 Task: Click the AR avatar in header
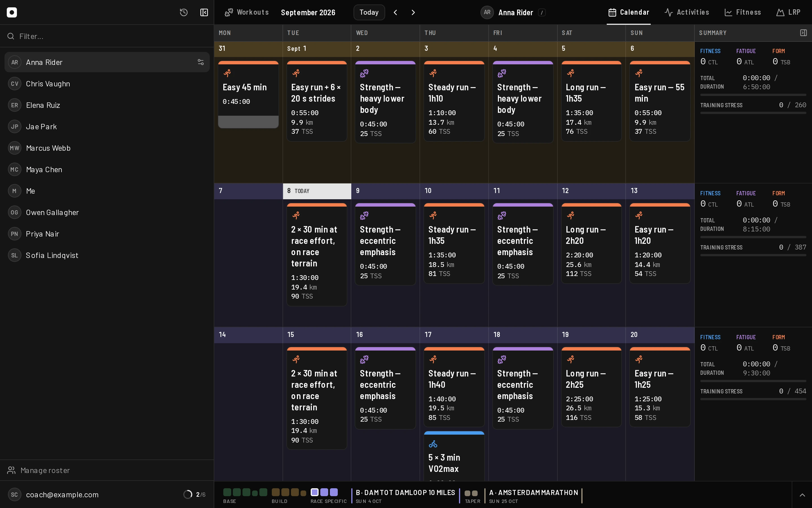[487, 12]
